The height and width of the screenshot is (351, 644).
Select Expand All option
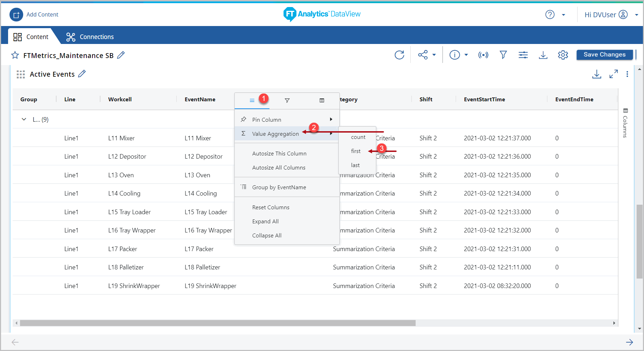(x=287, y=221)
